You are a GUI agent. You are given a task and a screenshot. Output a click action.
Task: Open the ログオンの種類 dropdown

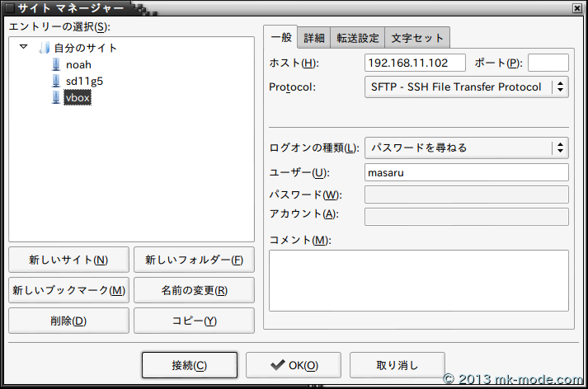(466, 148)
